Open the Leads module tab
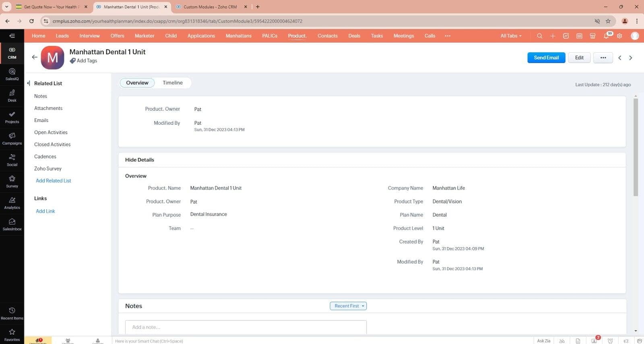This screenshot has width=644, height=344. [x=62, y=36]
